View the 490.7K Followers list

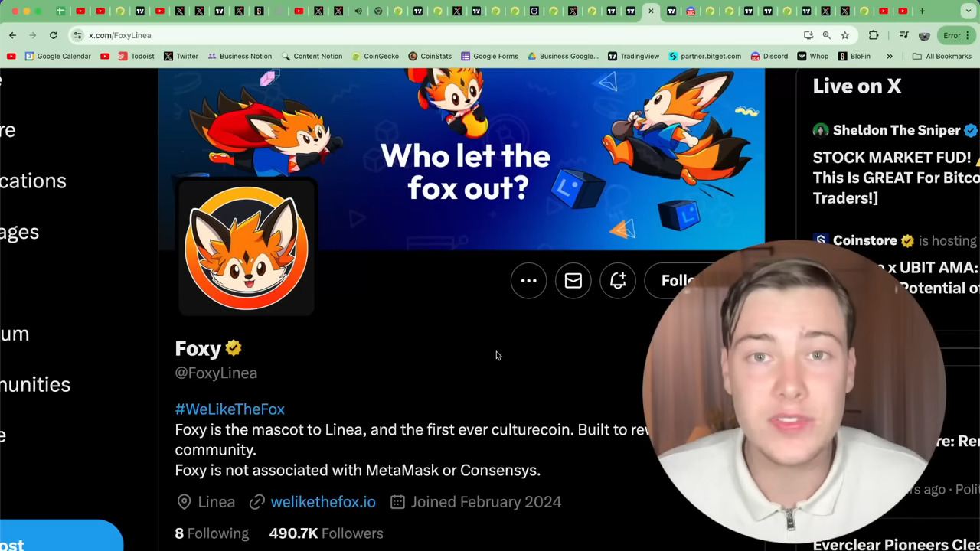tap(326, 533)
